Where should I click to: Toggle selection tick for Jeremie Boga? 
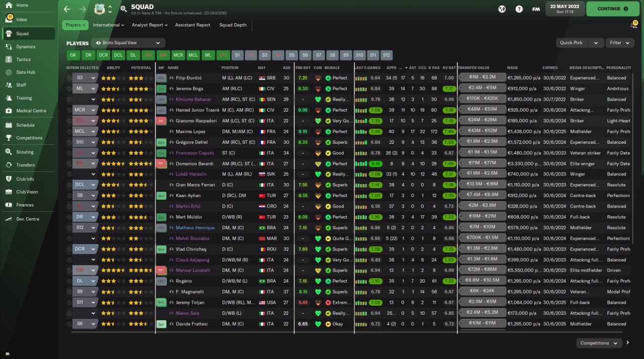(x=69, y=88)
